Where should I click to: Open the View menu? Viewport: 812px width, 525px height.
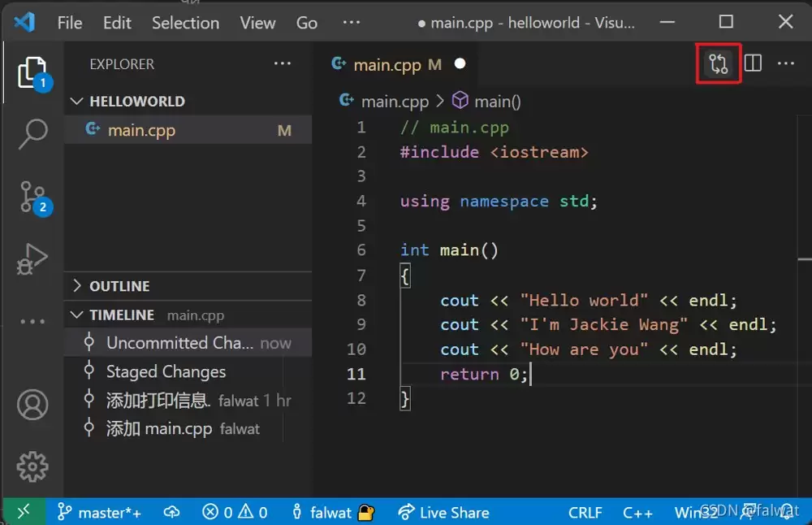click(257, 23)
